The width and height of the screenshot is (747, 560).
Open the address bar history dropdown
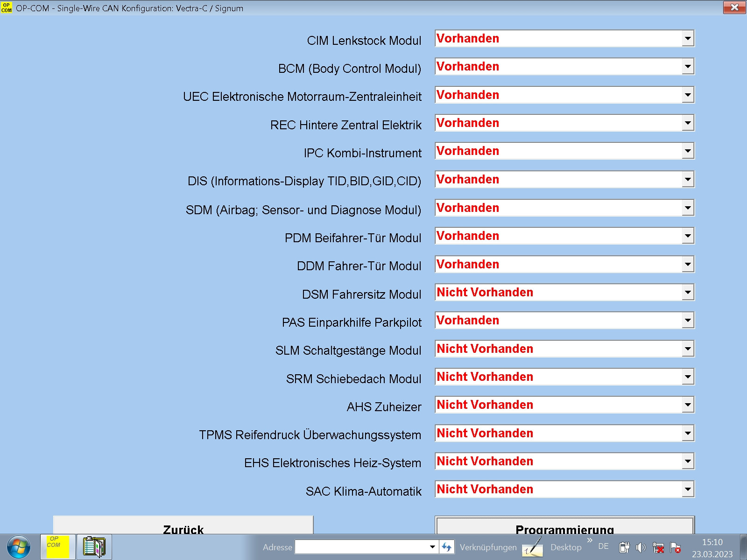(x=432, y=547)
